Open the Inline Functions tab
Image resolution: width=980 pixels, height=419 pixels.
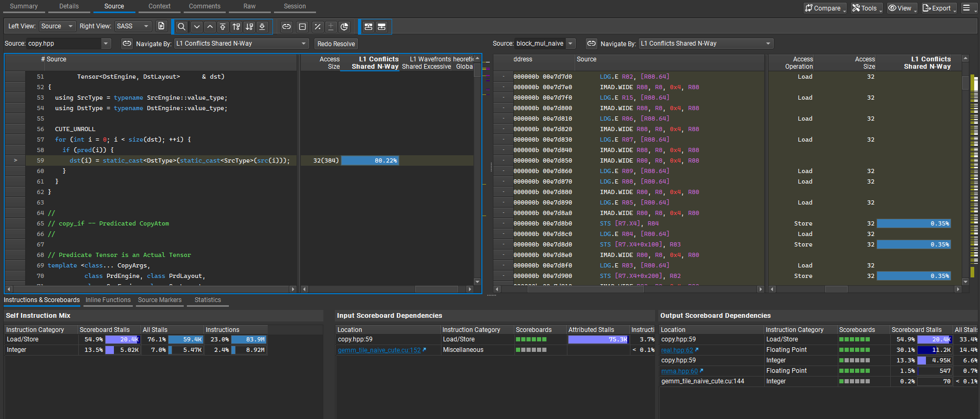coord(108,300)
